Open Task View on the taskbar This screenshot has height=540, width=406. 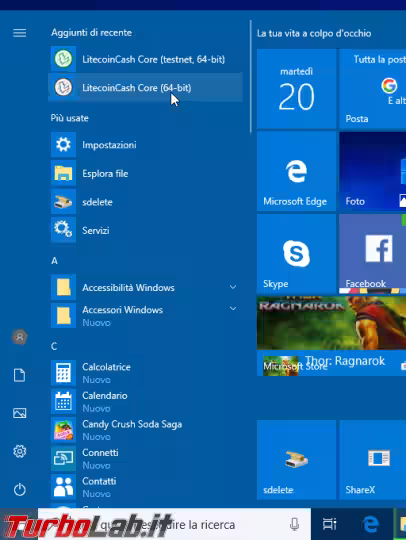pos(330,525)
